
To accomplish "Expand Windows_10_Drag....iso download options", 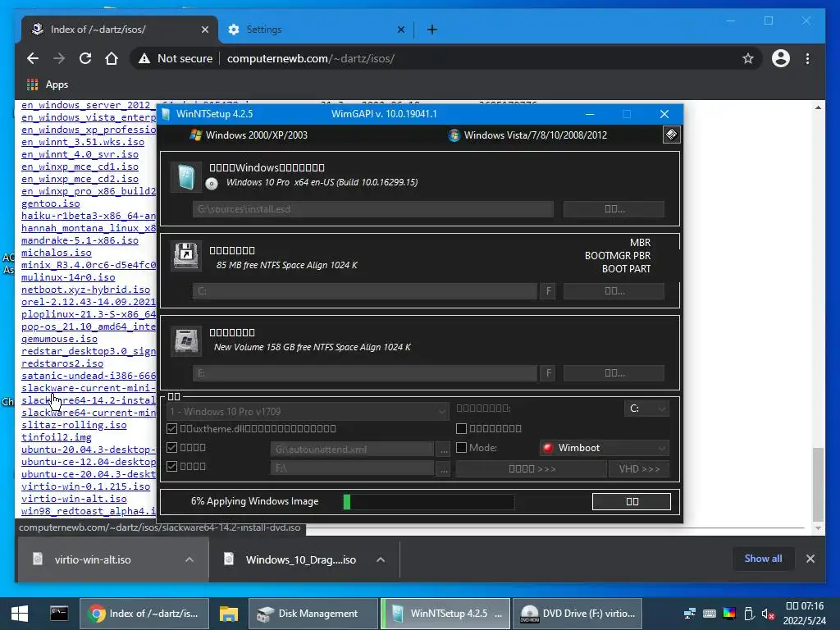I will pyautogui.click(x=381, y=559).
